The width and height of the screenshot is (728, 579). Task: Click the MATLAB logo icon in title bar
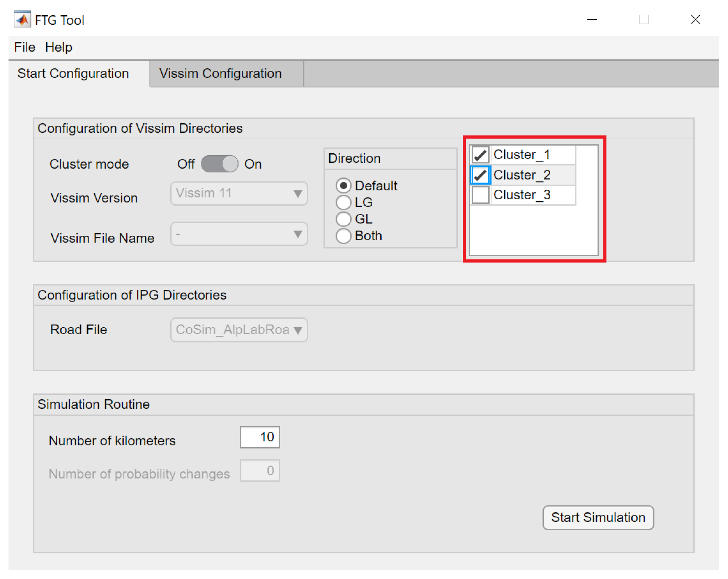click(22, 20)
